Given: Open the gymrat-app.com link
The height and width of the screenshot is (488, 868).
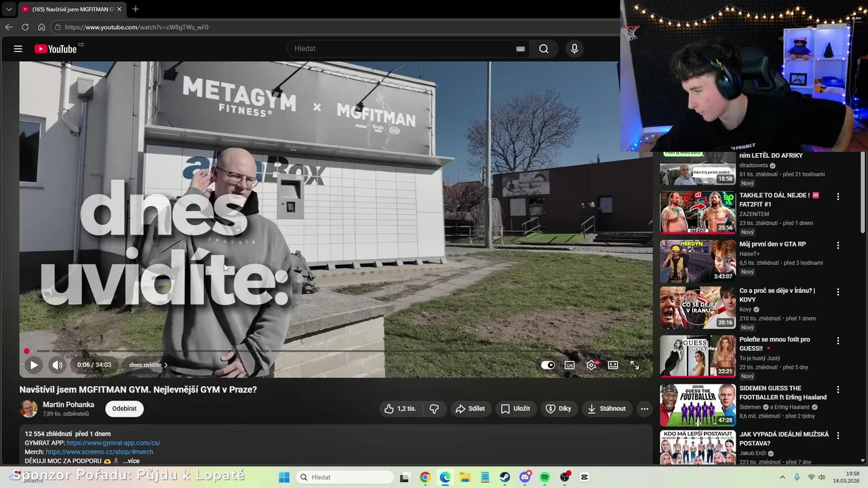Looking at the screenshot, I should (113, 443).
